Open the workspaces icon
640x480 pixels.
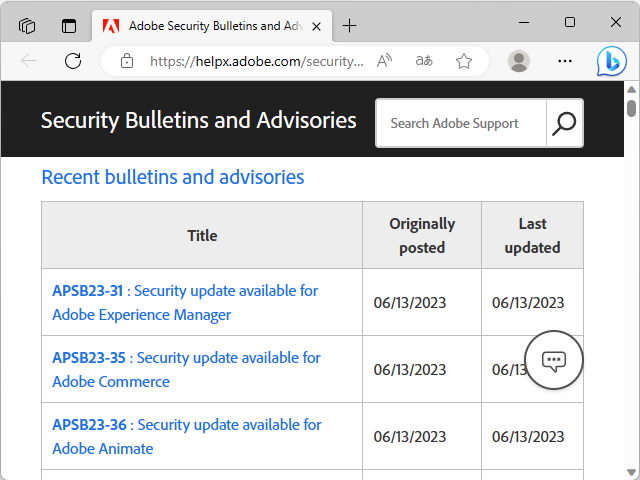coord(27,25)
